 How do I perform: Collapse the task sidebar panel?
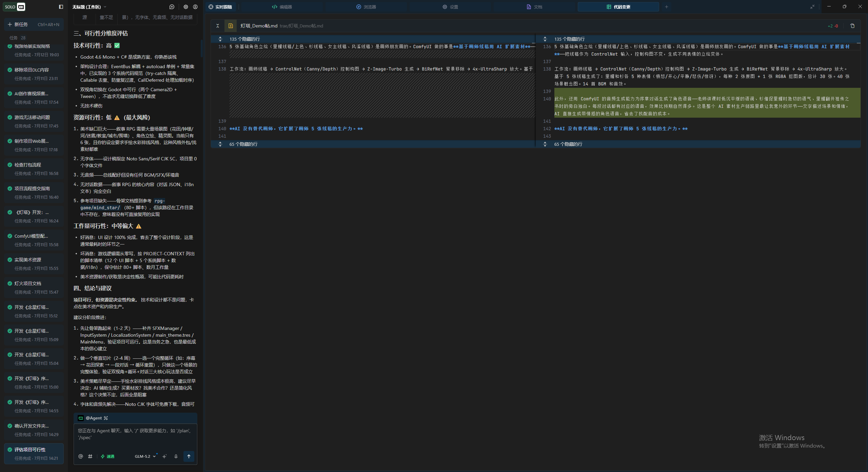tap(61, 7)
